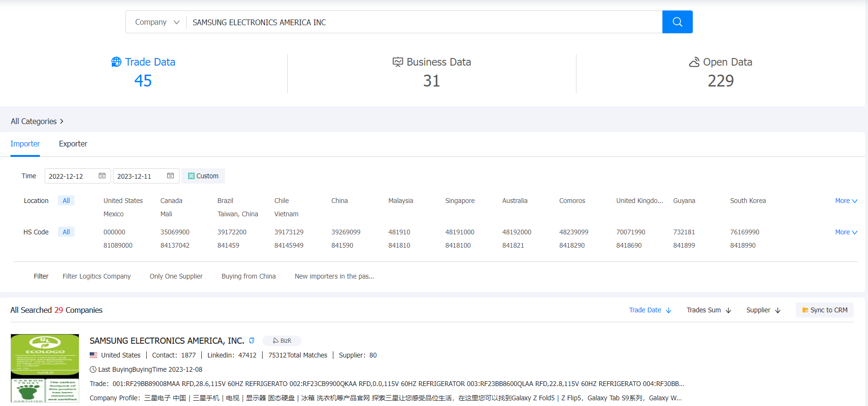868x406 pixels.
Task: Click the company name search field
Action: tap(424, 22)
